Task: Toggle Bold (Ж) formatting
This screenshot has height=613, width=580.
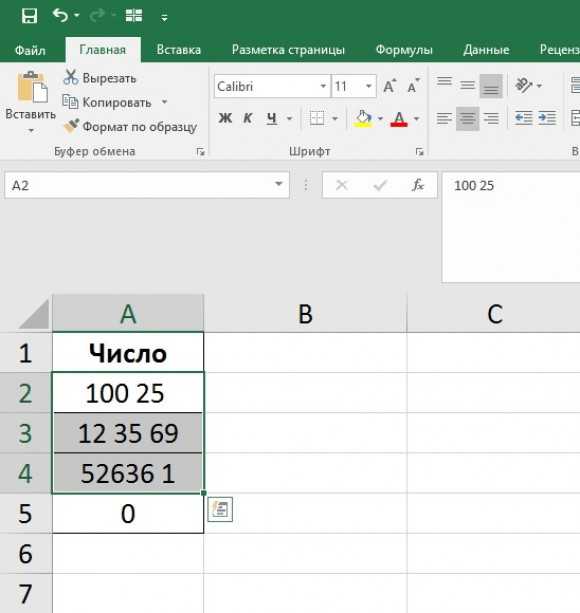Action: click(x=225, y=118)
